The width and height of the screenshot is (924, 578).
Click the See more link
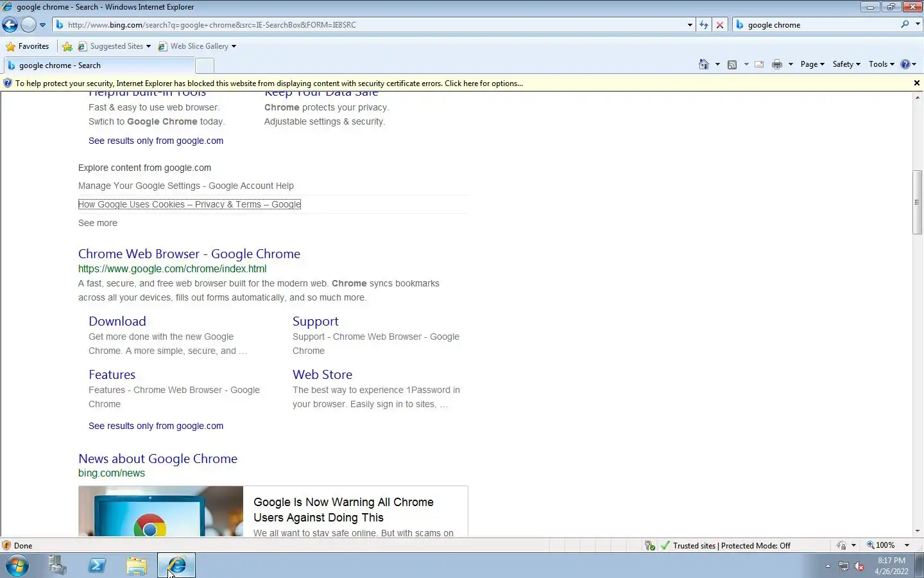click(x=98, y=223)
